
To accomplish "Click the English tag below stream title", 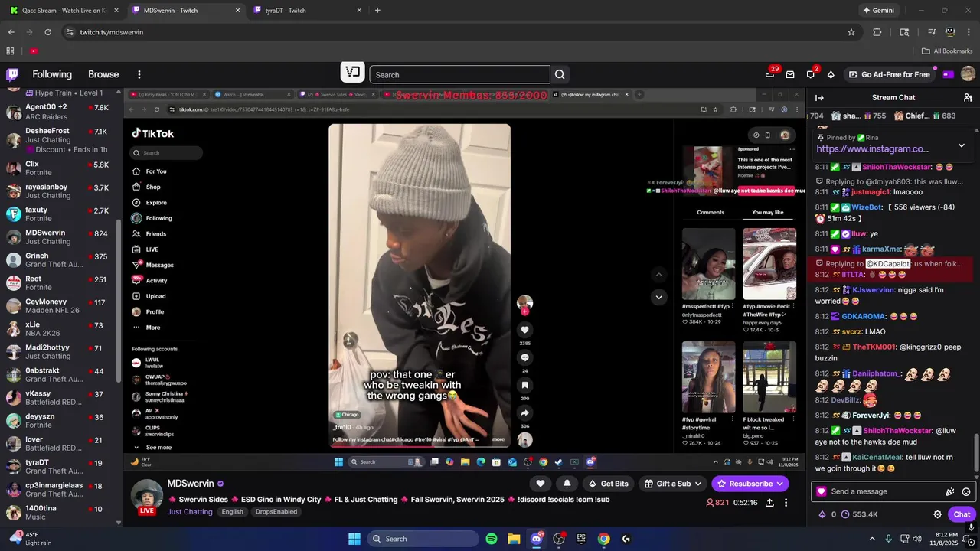I will coord(233,511).
